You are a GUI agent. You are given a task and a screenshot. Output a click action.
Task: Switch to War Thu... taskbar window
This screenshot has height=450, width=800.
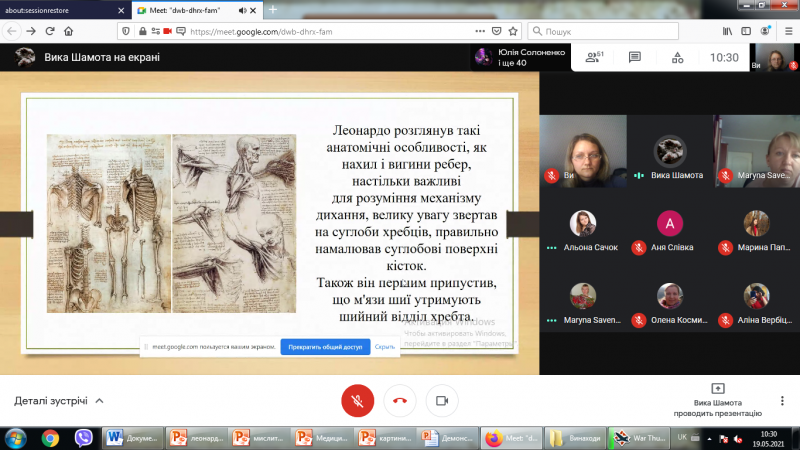coord(639,438)
